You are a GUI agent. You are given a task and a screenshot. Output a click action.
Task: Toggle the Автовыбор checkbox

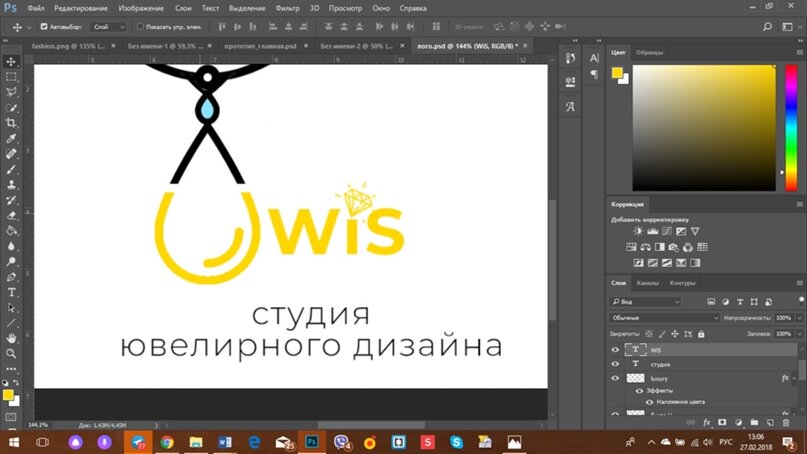coord(44,27)
